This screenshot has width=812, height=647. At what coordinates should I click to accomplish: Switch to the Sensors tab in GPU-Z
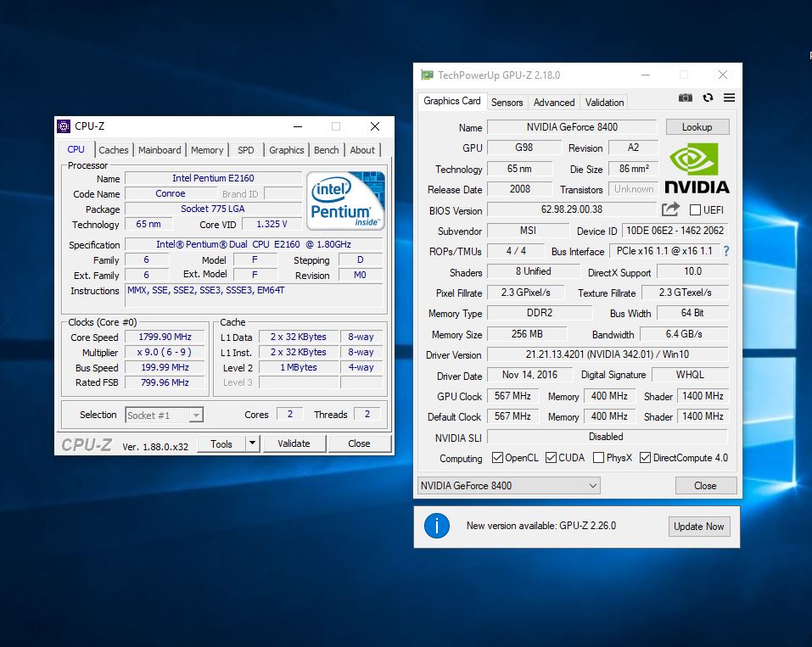(x=507, y=103)
